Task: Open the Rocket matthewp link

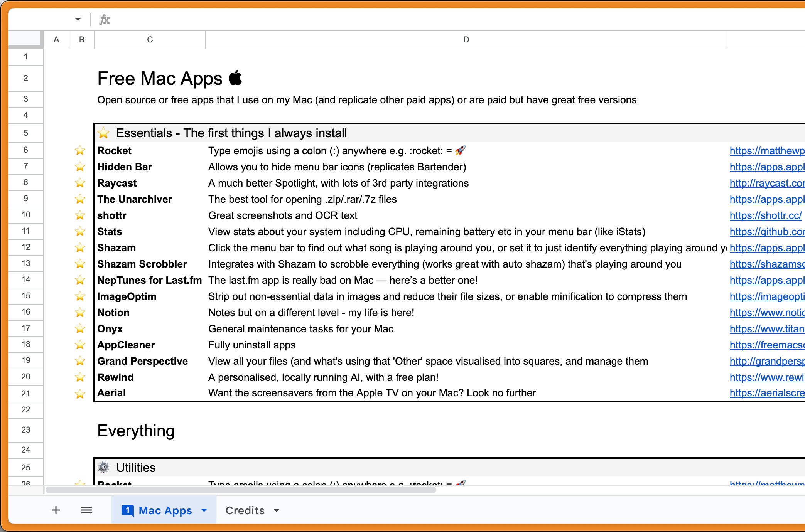Action: tap(767, 151)
